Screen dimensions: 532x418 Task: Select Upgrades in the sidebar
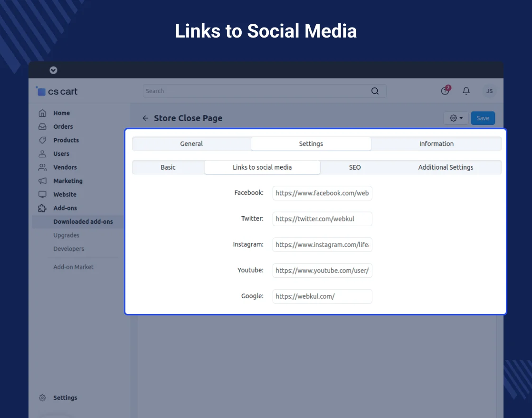(x=66, y=235)
